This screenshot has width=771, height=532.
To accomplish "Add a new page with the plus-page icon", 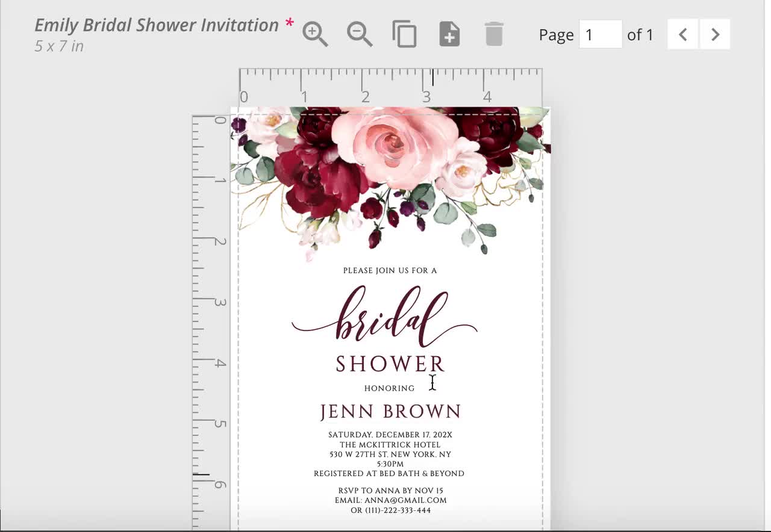I will point(449,34).
